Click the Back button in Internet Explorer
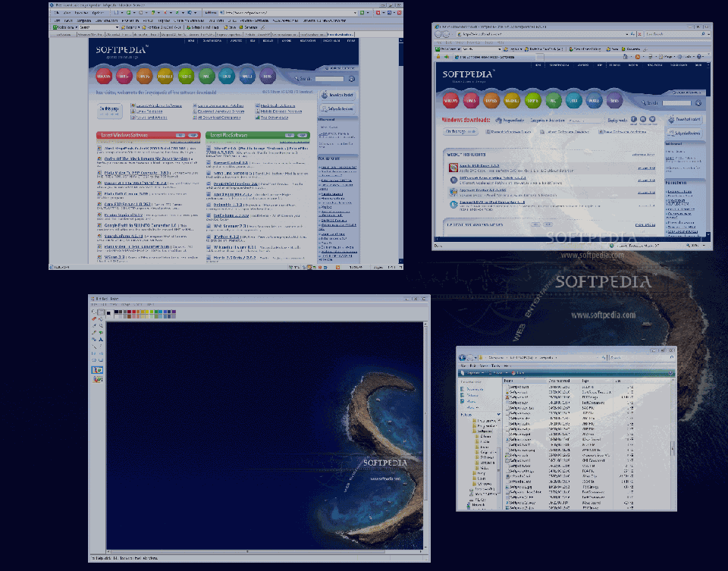The image size is (728, 571). point(438,34)
